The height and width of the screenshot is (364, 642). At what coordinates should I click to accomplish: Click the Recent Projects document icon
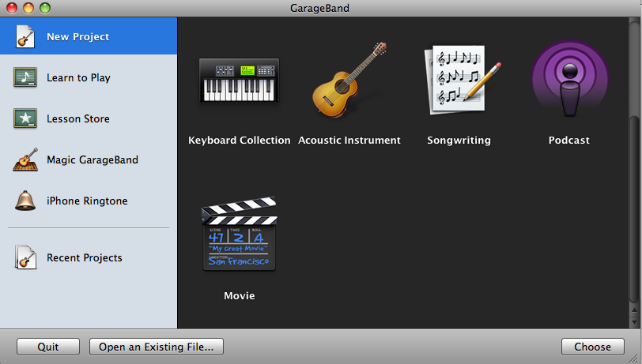point(25,257)
